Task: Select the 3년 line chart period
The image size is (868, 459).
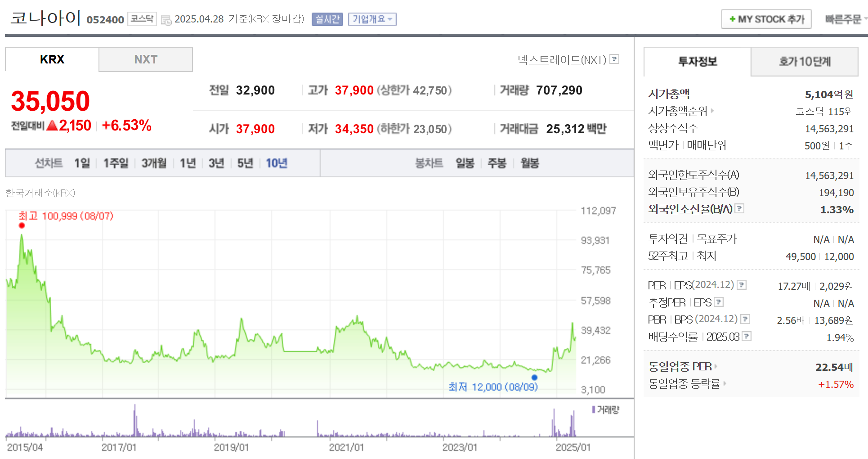Action: (x=216, y=163)
